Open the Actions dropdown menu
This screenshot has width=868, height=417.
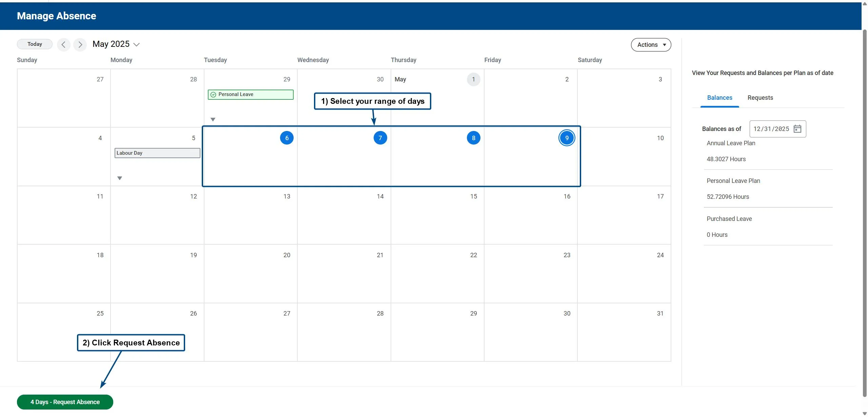click(650, 45)
